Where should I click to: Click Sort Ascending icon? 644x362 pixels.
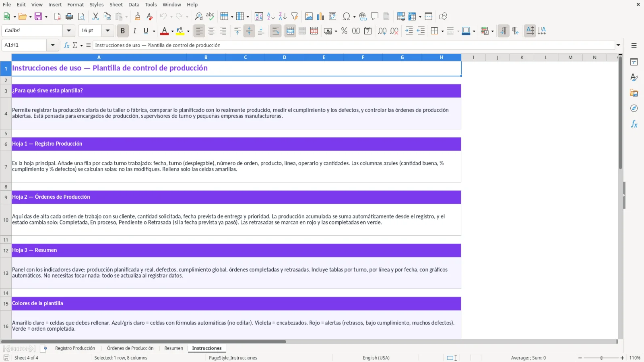pyautogui.click(x=271, y=16)
